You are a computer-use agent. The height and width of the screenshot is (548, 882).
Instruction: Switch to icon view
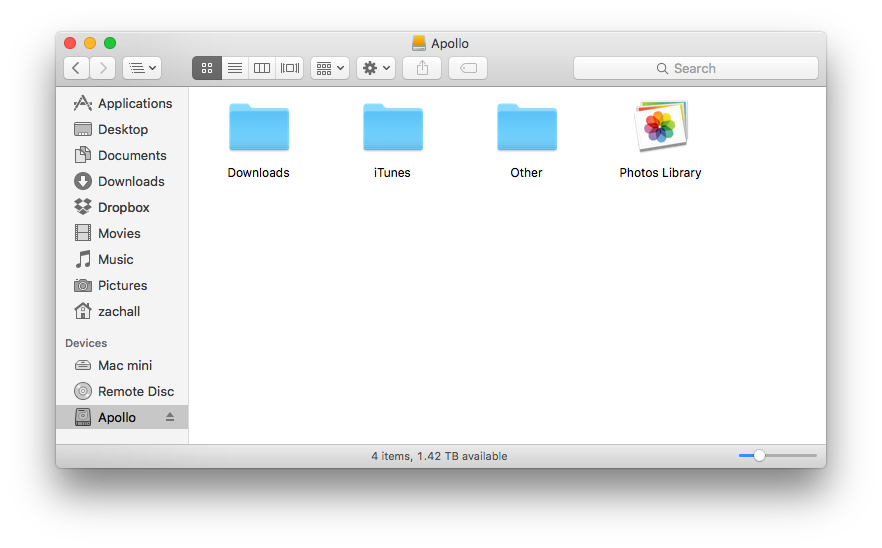(207, 68)
